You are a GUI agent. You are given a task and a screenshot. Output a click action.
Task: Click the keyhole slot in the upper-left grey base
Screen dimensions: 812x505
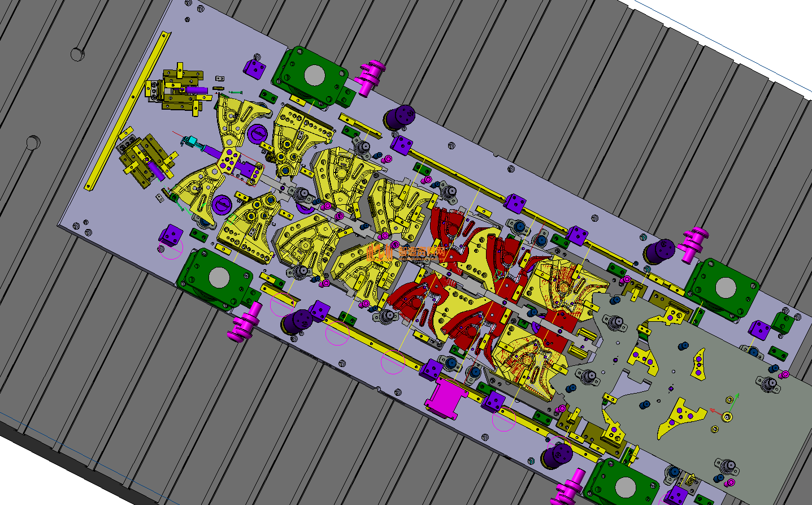(x=79, y=53)
